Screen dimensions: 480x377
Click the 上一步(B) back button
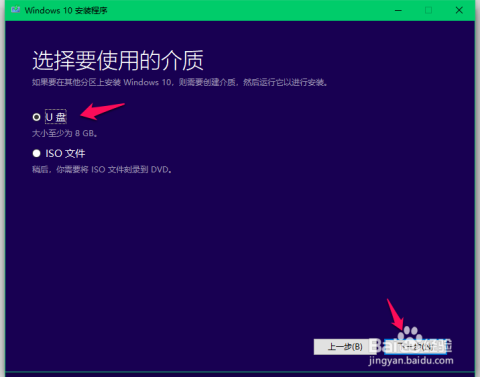[x=345, y=347]
